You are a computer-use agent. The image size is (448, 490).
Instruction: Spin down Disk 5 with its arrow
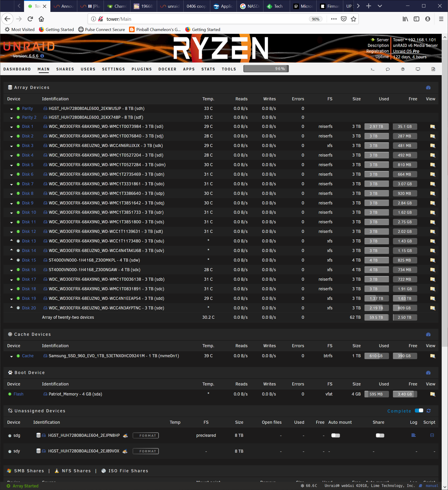[x=11, y=165]
